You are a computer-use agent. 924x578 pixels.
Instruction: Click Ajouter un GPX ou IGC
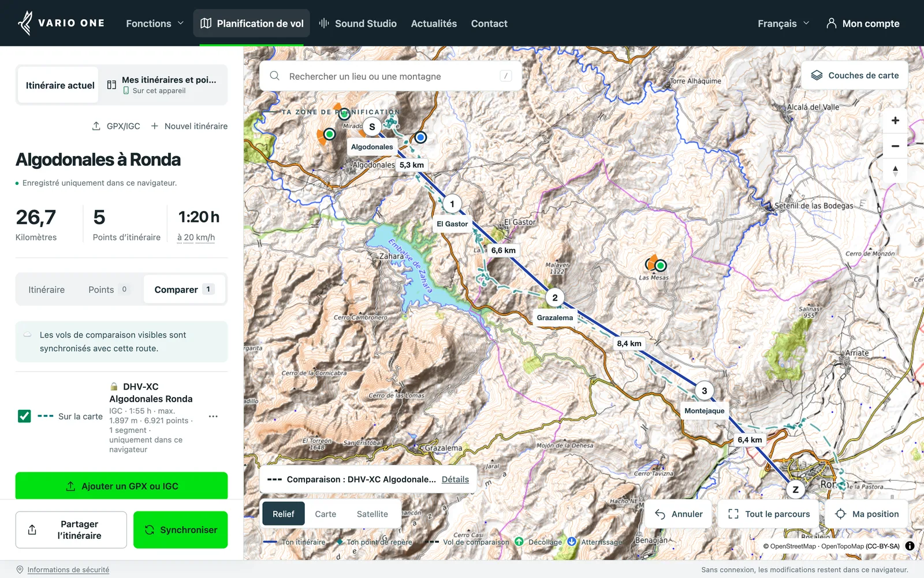(121, 486)
